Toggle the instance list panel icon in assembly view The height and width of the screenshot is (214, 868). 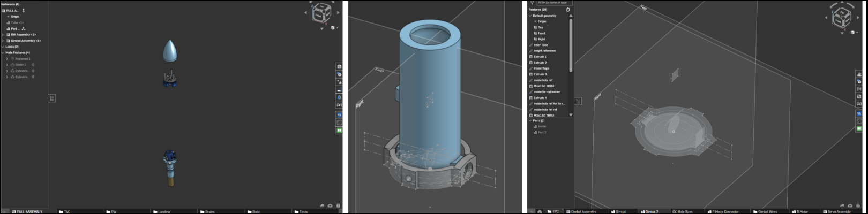52,98
